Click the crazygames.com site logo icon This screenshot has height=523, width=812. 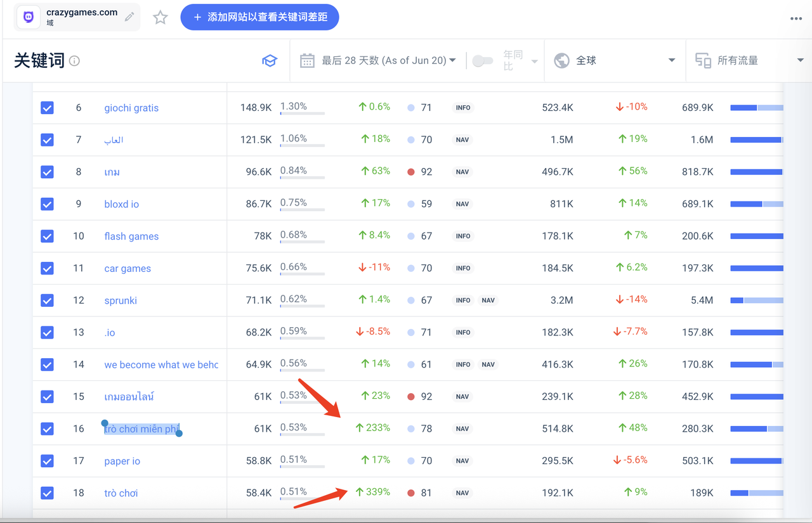[x=29, y=17]
